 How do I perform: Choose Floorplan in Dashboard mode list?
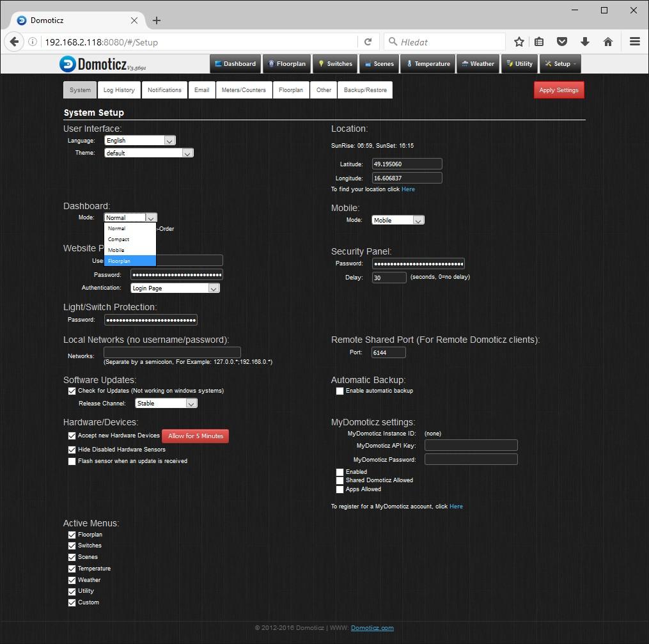tap(130, 261)
